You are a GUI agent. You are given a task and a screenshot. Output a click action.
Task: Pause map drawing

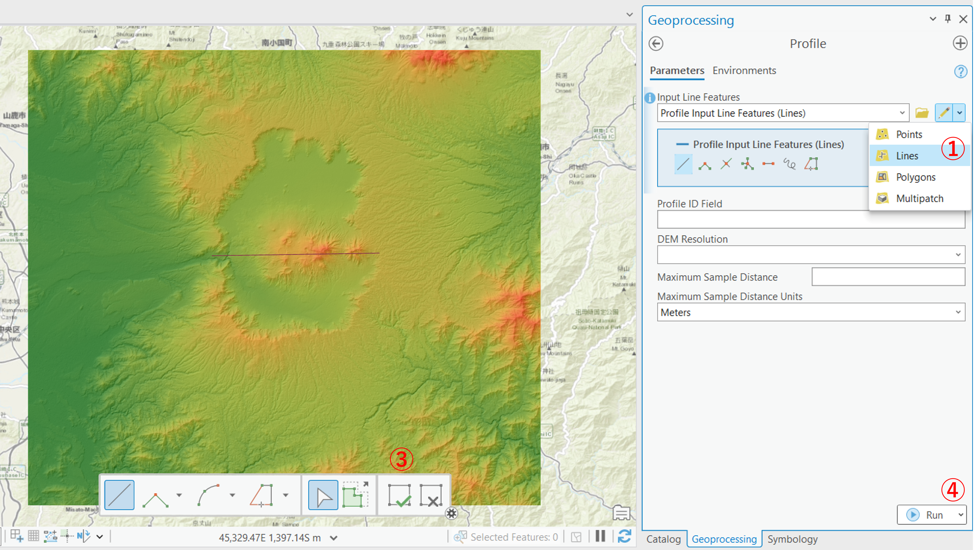pyautogui.click(x=600, y=536)
